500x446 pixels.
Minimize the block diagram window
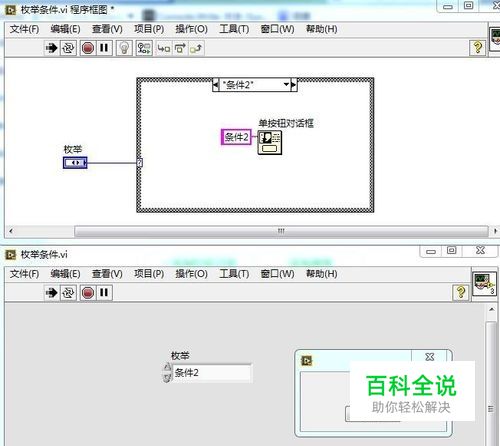pyautogui.click(x=448, y=6)
